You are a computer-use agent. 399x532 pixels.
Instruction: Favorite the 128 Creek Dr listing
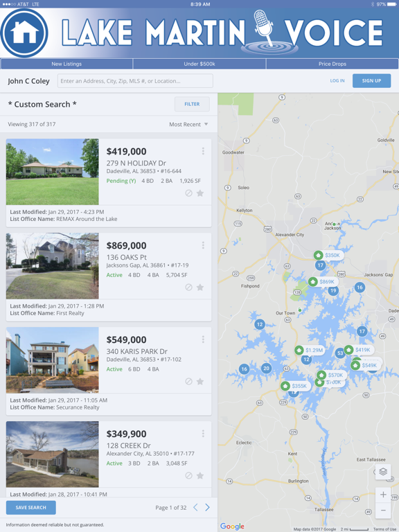pos(200,476)
